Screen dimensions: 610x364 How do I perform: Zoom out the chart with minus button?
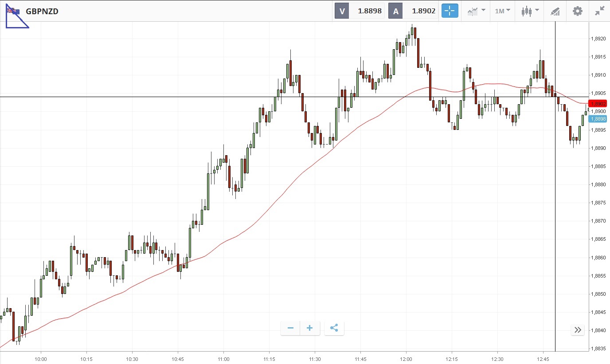(290, 328)
